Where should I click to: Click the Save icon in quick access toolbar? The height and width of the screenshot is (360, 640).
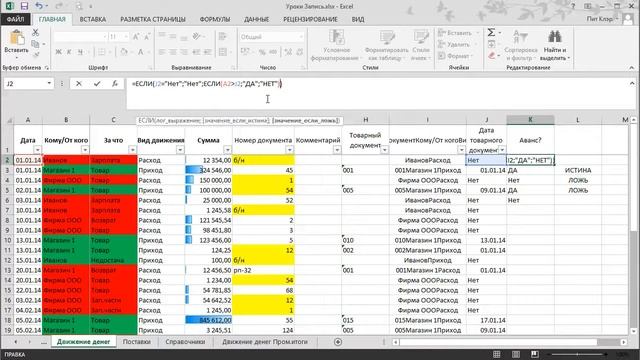[x=24, y=6]
